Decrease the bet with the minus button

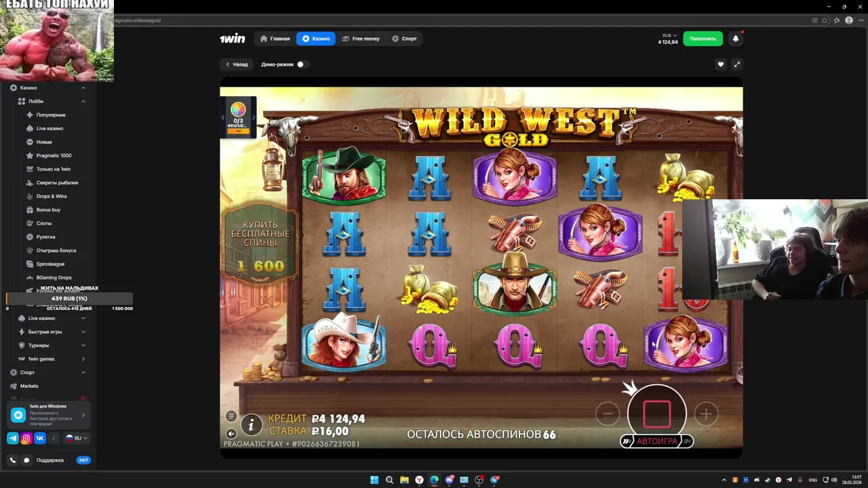click(608, 413)
